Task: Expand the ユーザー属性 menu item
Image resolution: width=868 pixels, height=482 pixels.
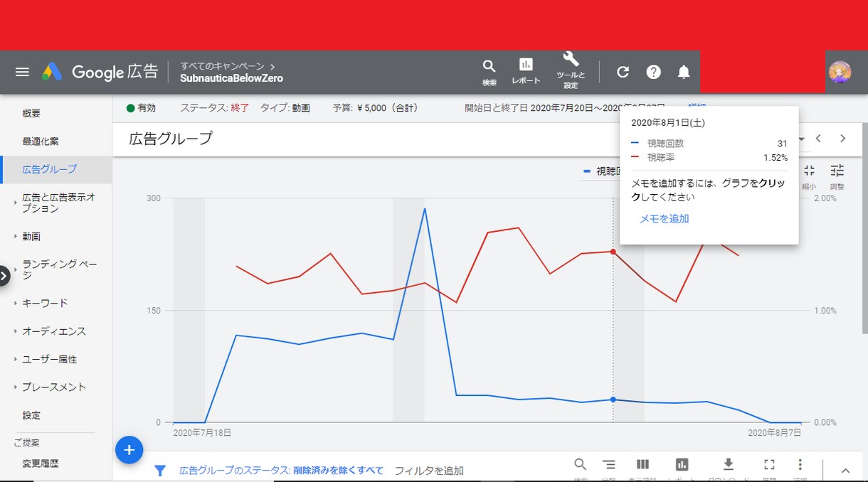Action: [49, 360]
